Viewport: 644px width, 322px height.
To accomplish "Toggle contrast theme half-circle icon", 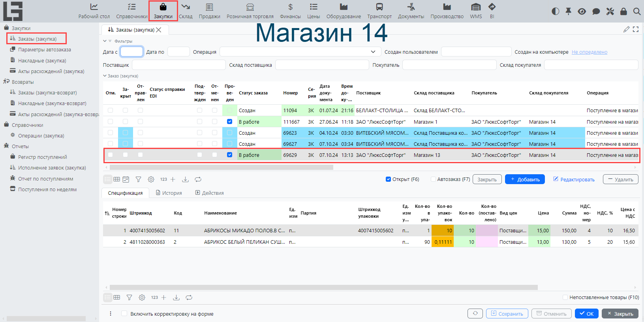I will (556, 11).
